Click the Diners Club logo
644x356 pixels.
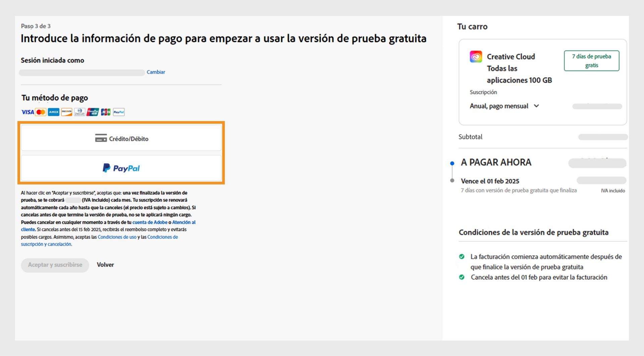(x=79, y=112)
